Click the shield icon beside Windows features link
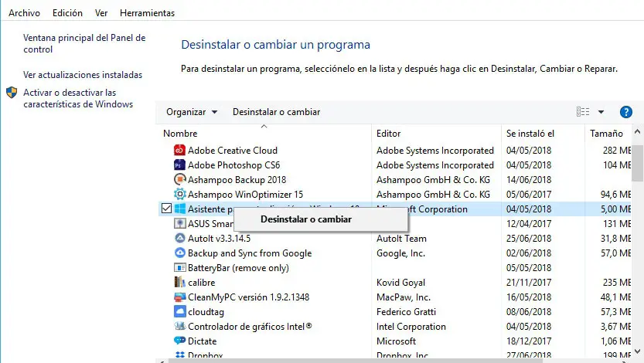Image resolution: width=644 pixels, height=363 pixels. (12, 93)
